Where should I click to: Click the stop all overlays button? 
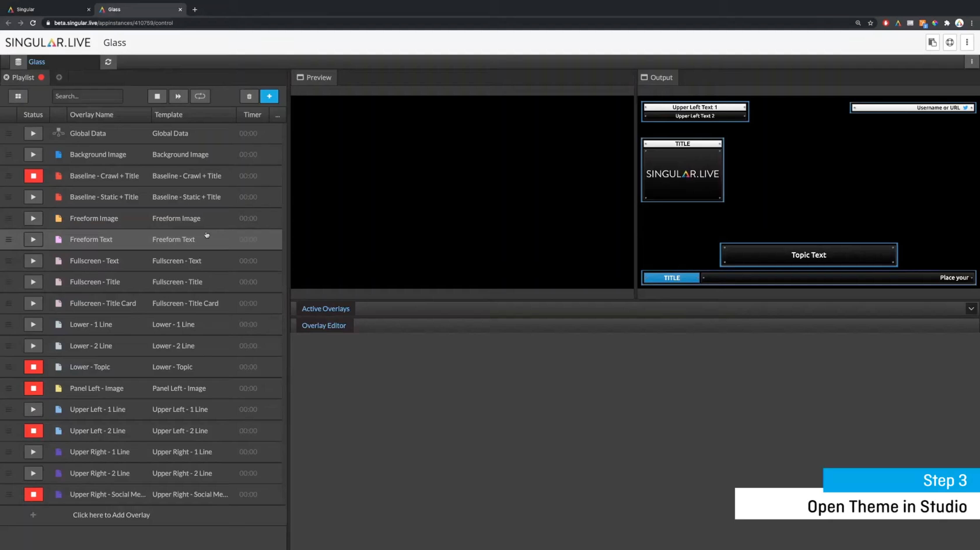pos(157,96)
